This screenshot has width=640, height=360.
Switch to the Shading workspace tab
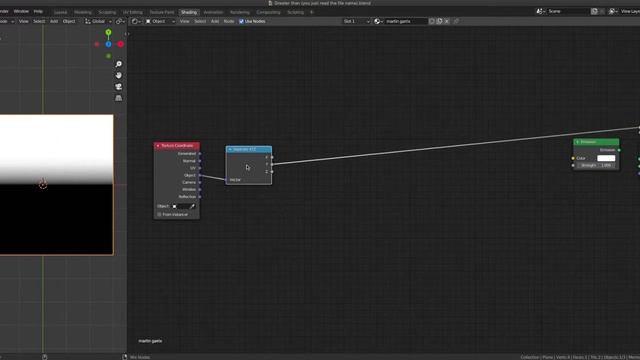tap(189, 12)
